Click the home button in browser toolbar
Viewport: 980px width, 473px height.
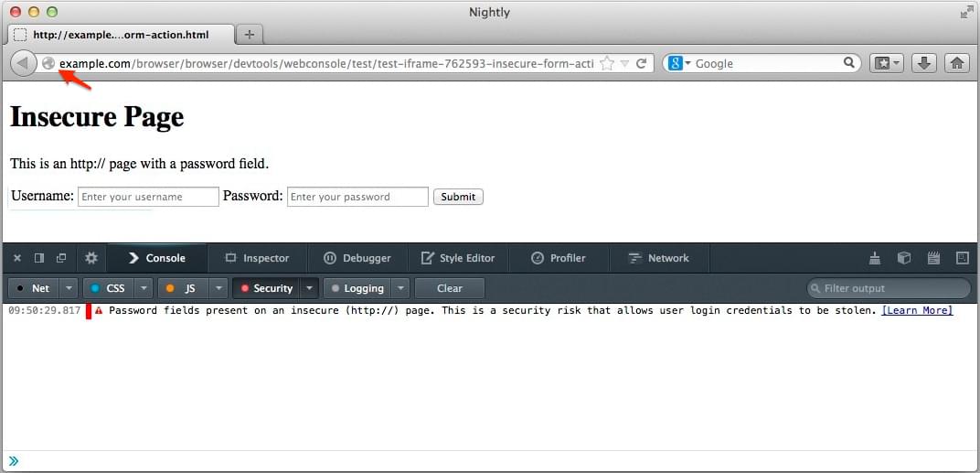click(x=956, y=63)
